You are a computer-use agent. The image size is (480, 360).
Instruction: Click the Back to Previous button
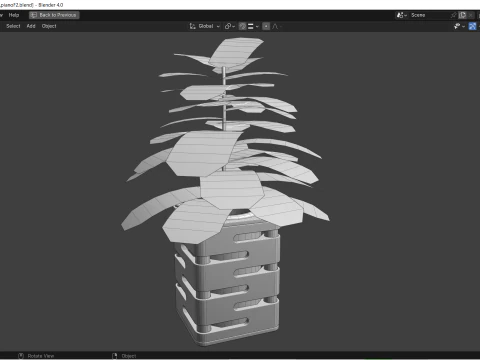(54, 15)
